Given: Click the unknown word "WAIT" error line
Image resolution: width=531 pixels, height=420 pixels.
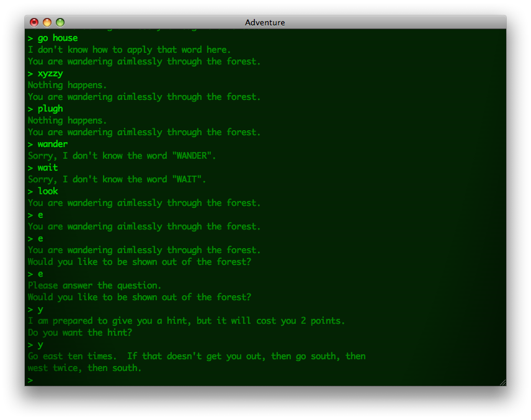Looking at the screenshot, I should (x=117, y=179).
